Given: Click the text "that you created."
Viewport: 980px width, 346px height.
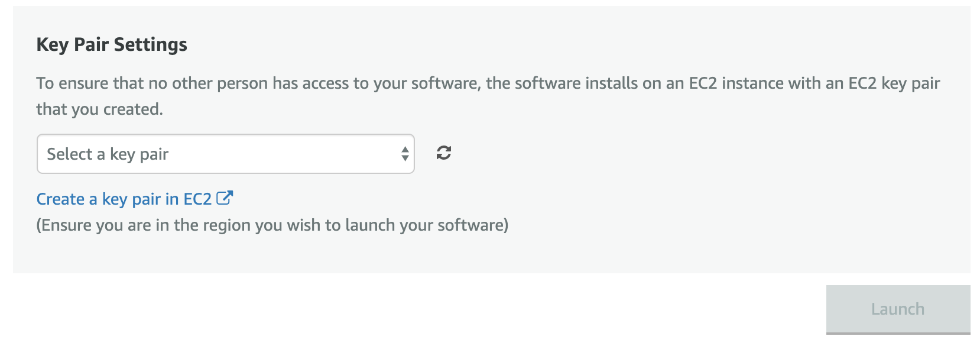Looking at the screenshot, I should coord(99,109).
